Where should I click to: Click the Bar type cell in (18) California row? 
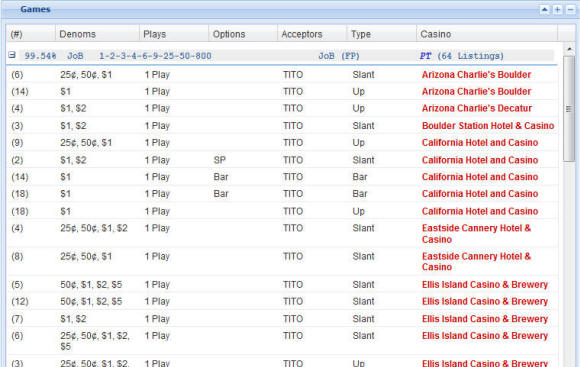click(x=360, y=194)
